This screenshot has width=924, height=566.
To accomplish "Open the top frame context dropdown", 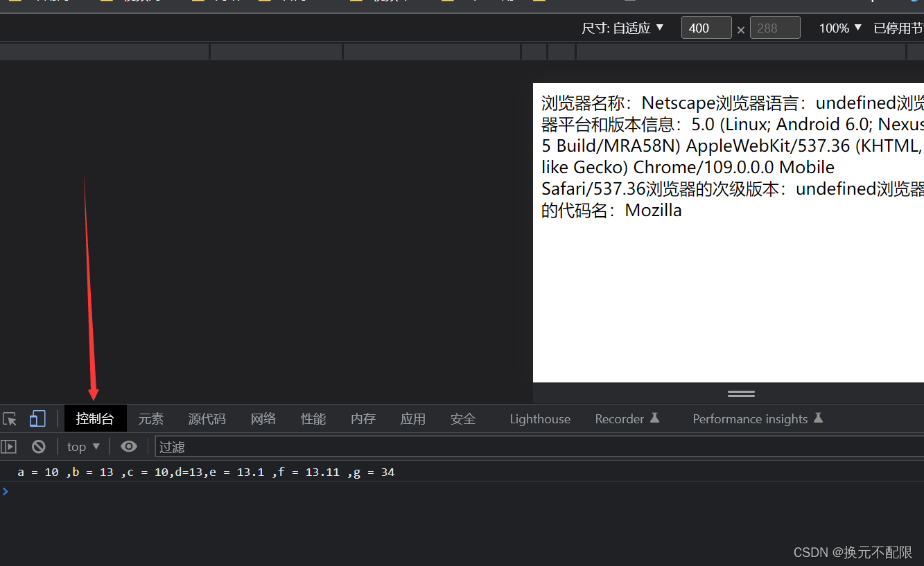I will [82, 446].
